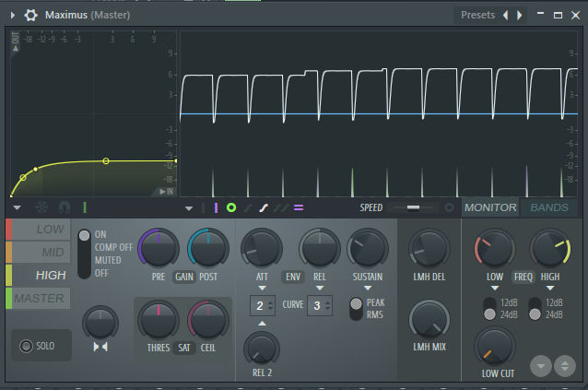Select the LOW band

pyautogui.click(x=39, y=230)
